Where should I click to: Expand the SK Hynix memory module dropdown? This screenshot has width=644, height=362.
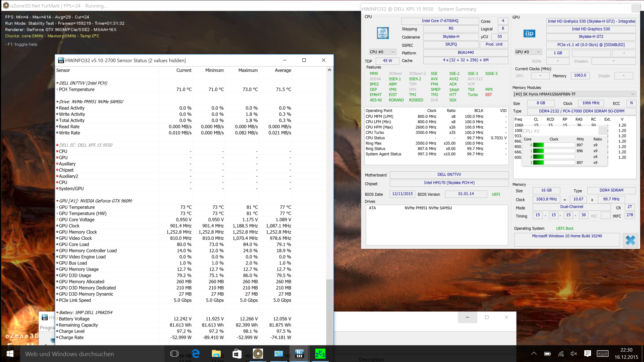(574, 94)
